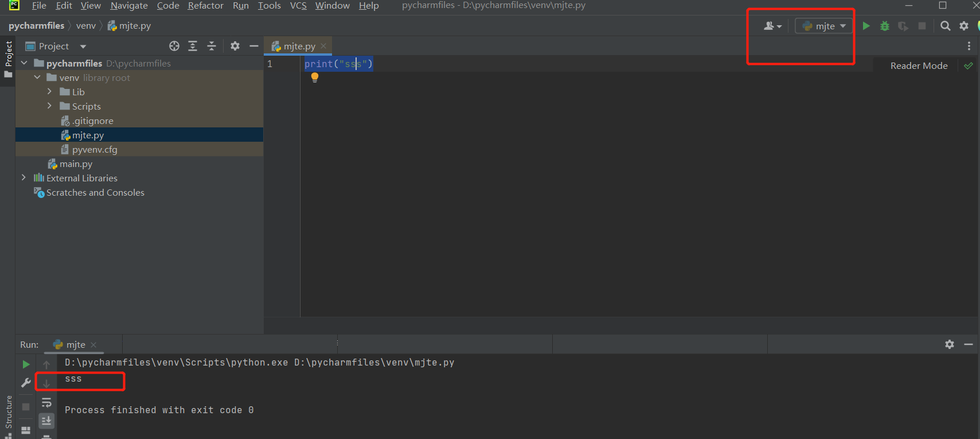Hide the Project panel with minus icon

pos(254,46)
